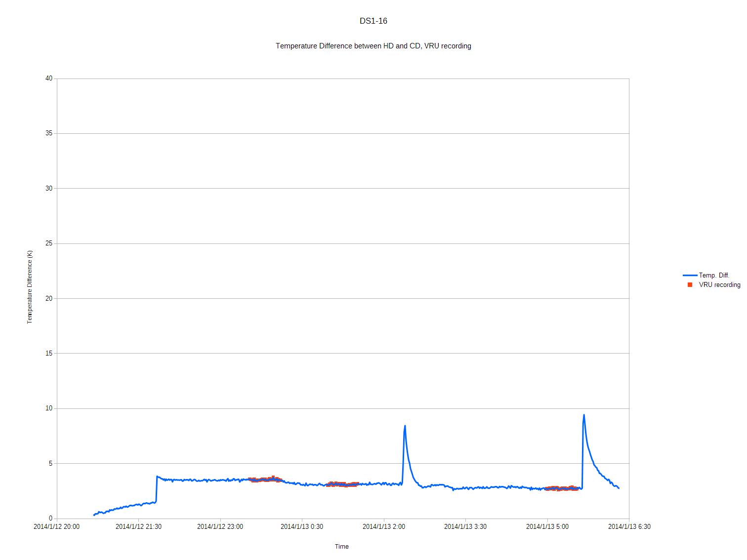Select the VRU recording legend text
The image size is (747, 560).
click(719, 285)
